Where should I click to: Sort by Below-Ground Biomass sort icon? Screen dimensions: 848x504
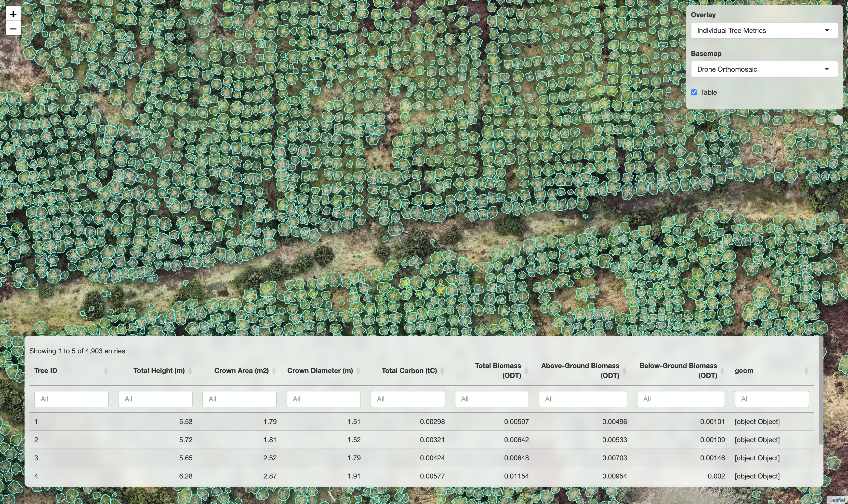722,371
